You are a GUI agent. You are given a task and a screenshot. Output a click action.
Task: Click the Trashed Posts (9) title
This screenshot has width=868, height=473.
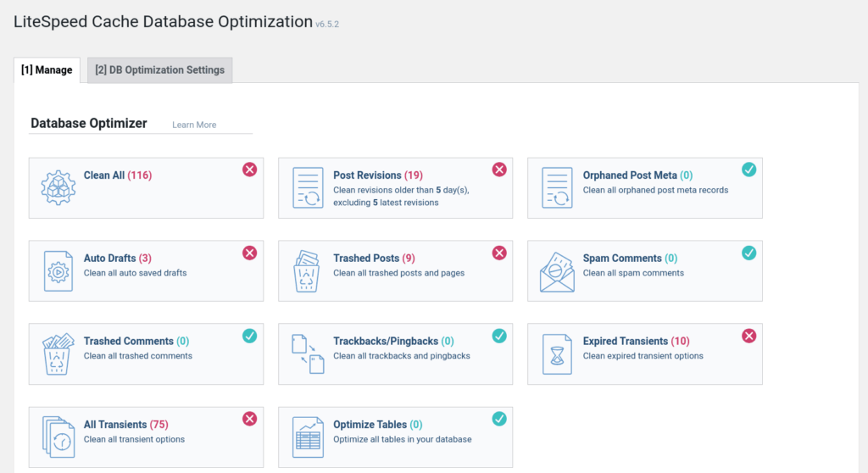click(x=374, y=258)
